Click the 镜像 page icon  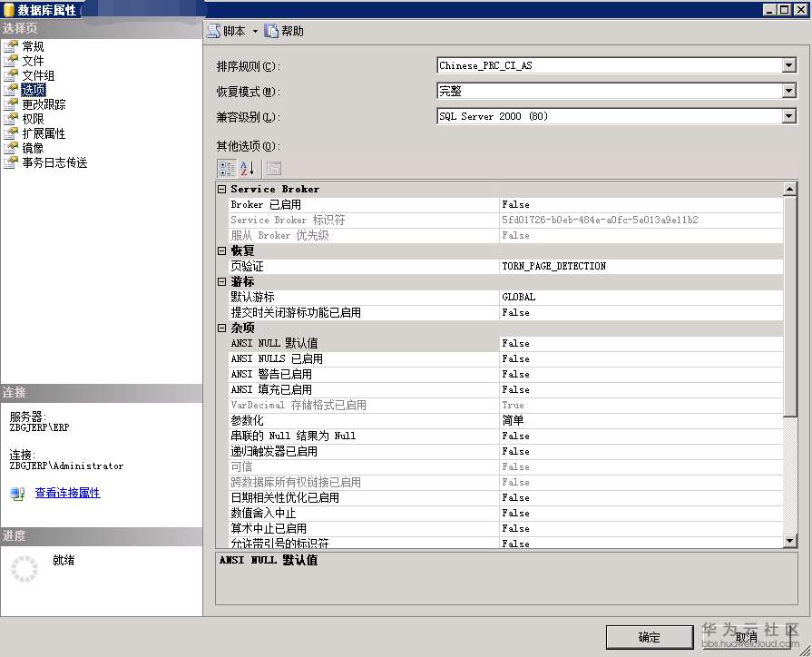[x=10, y=148]
